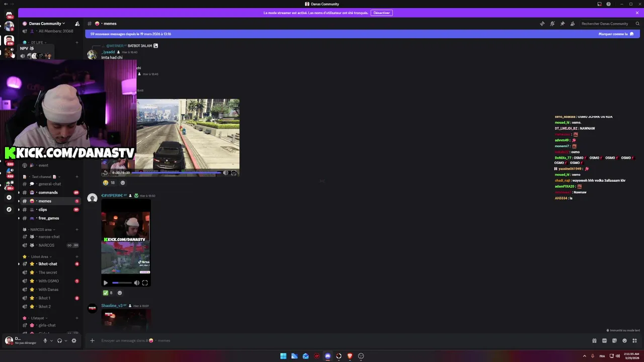Open the sticker picker icon
644x362 pixels.
[614, 341]
